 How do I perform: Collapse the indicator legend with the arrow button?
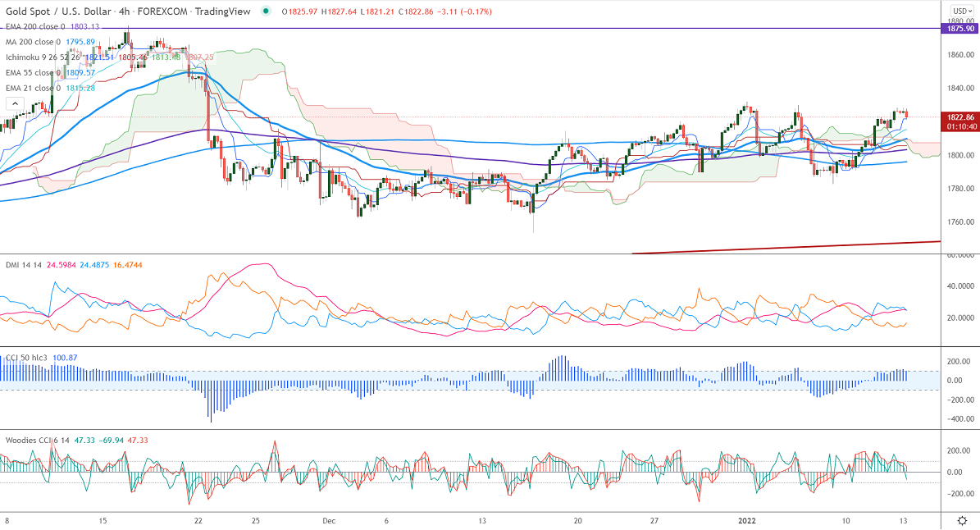coord(15,103)
